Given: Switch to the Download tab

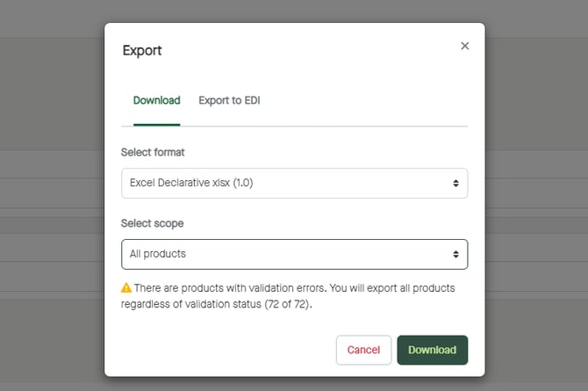Looking at the screenshot, I should pyautogui.click(x=157, y=101).
